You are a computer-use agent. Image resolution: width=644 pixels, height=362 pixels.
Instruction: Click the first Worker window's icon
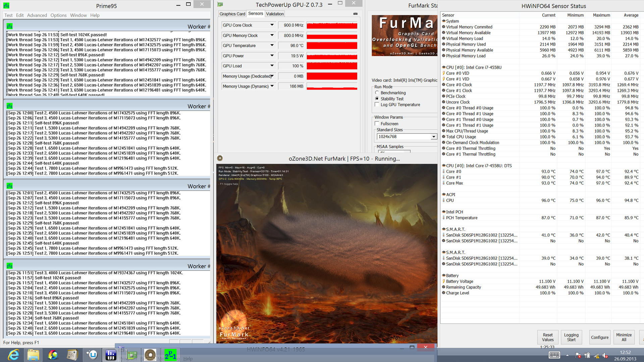click(x=9, y=26)
